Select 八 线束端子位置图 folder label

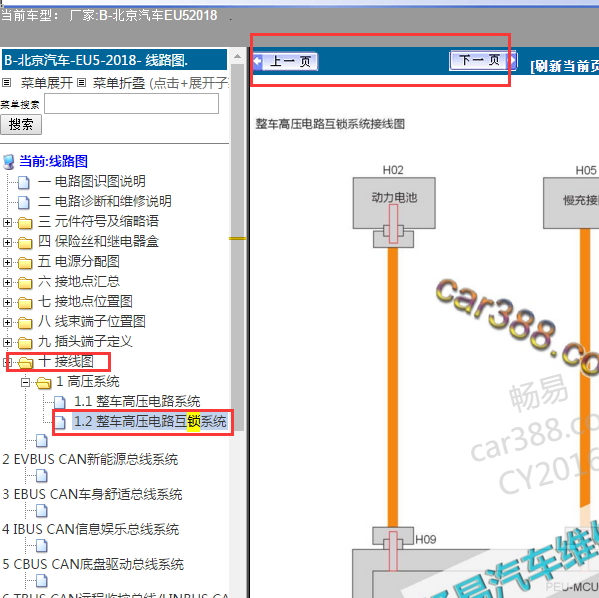coord(92,321)
